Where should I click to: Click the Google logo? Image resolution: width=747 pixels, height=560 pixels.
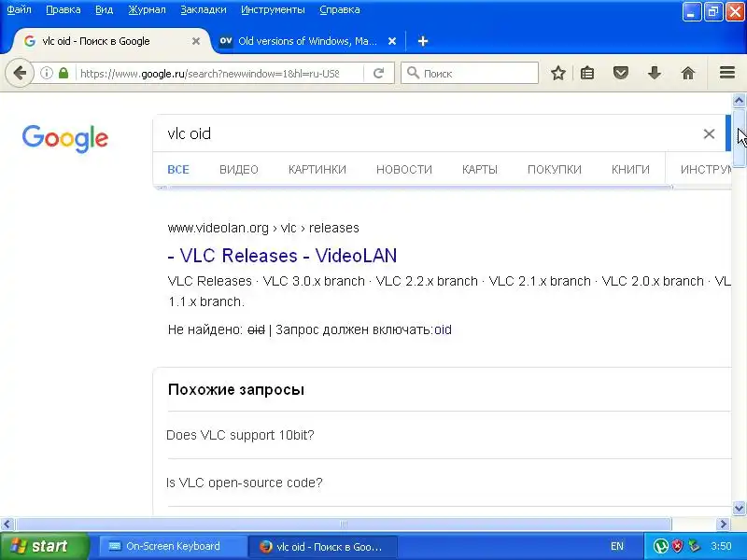(65, 138)
